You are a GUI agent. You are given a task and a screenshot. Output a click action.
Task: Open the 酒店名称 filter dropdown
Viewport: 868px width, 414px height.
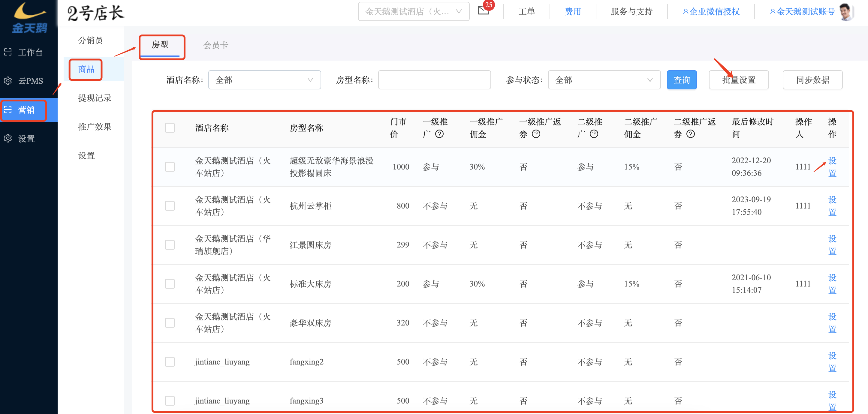264,80
